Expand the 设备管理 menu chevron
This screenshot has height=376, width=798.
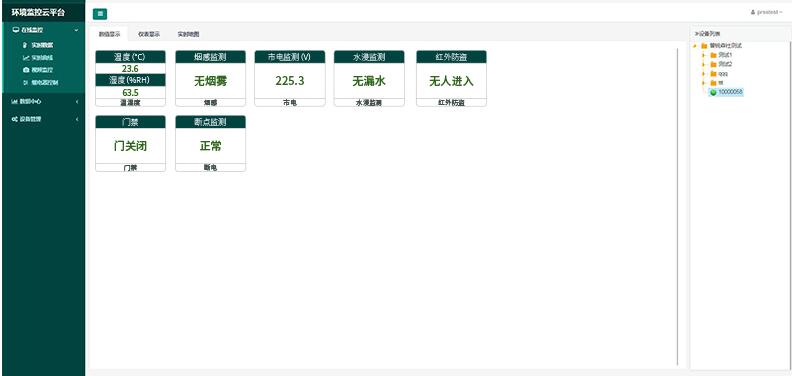(x=77, y=119)
